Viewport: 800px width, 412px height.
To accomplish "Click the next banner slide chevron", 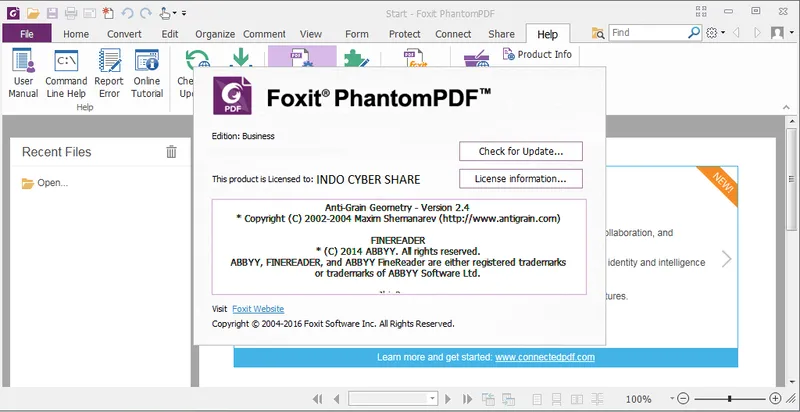I will pyautogui.click(x=727, y=259).
